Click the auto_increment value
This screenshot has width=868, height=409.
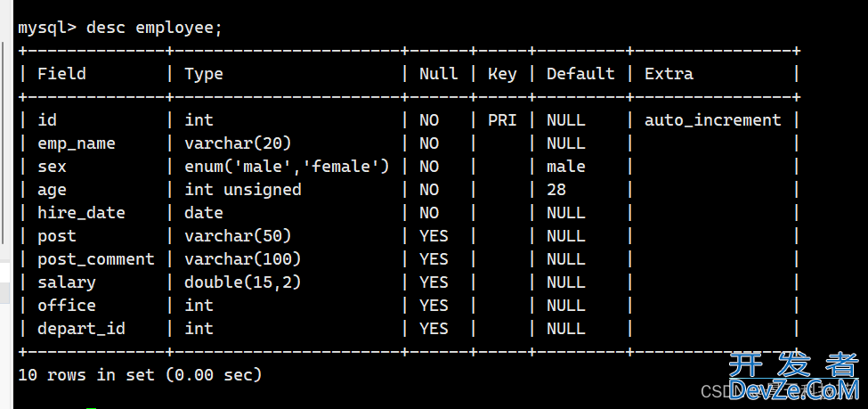pos(712,120)
